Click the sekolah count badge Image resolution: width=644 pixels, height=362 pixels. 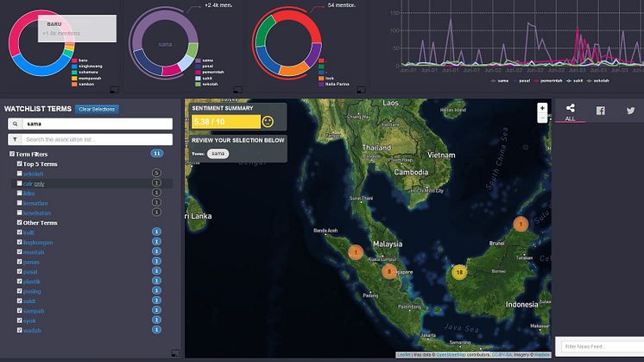(x=156, y=173)
